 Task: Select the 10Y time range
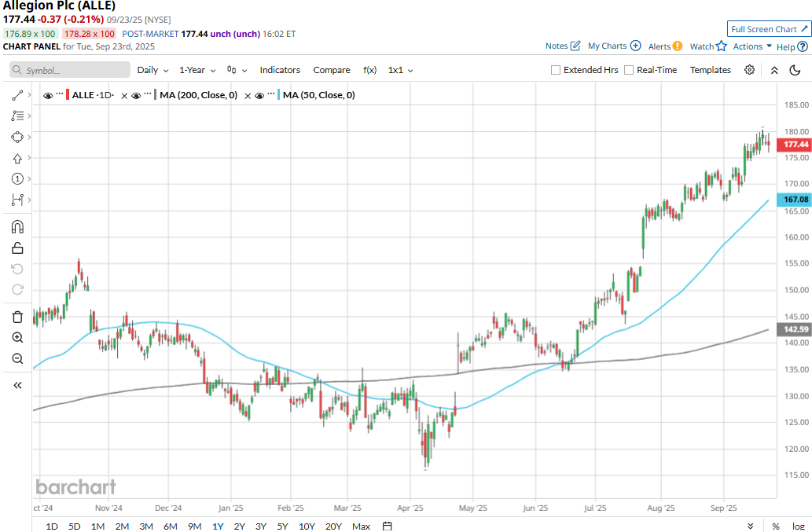tap(307, 526)
